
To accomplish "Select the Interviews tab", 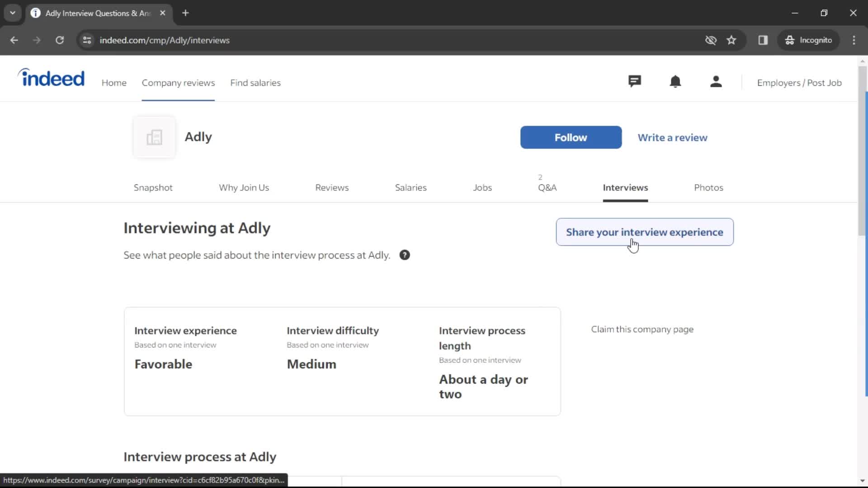I will tap(625, 187).
